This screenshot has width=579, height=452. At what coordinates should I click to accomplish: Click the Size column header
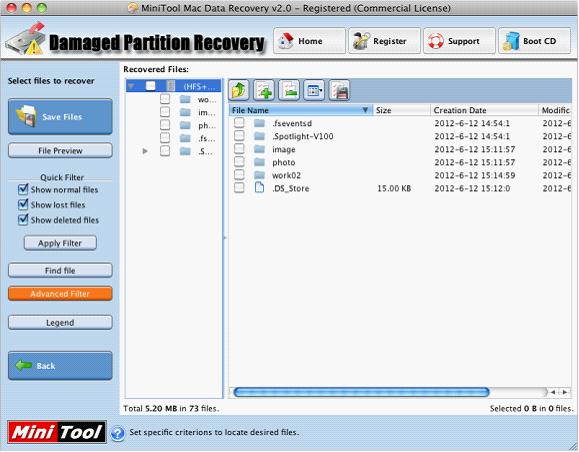[x=401, y=110]
